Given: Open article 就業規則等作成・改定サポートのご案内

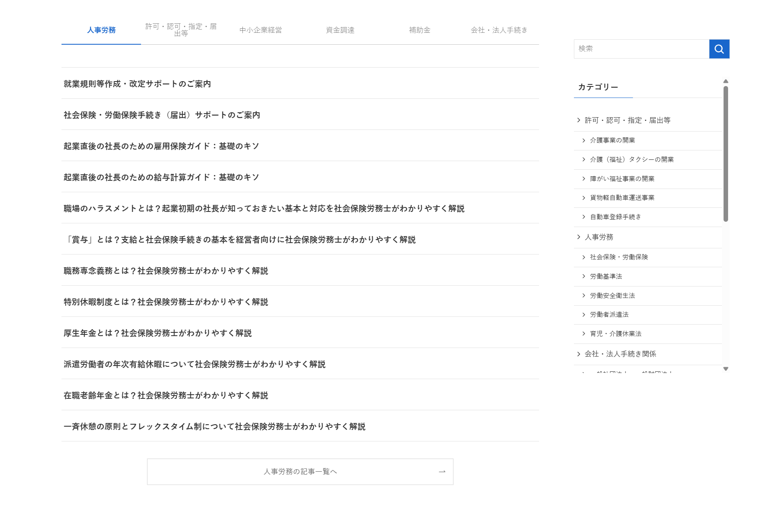Looking at the screenshot, I should pyautogui.click(x=137, y=84).
